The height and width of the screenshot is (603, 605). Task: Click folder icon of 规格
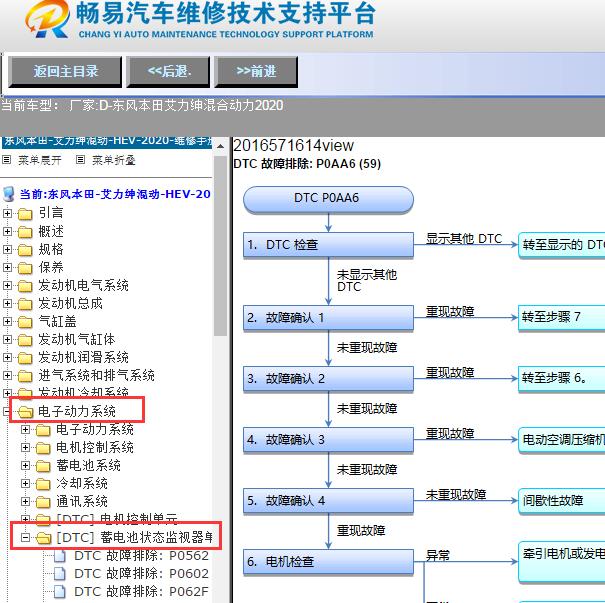(x=25, y=250)
